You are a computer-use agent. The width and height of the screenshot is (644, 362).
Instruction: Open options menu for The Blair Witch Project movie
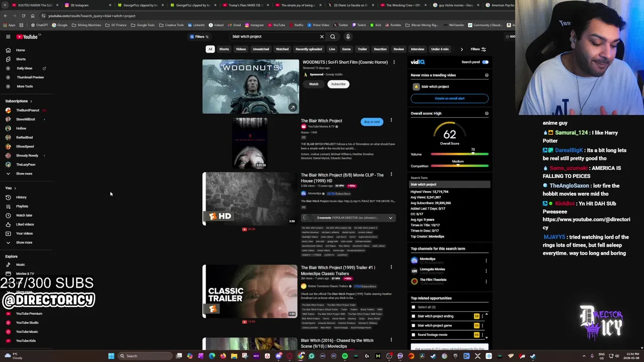click(x=391, y=121)
